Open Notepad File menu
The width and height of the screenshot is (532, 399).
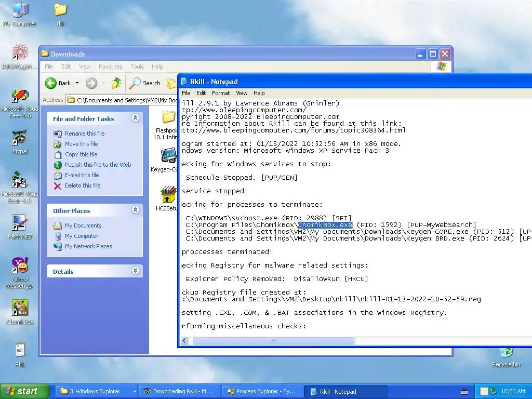[x=186, y=93]
